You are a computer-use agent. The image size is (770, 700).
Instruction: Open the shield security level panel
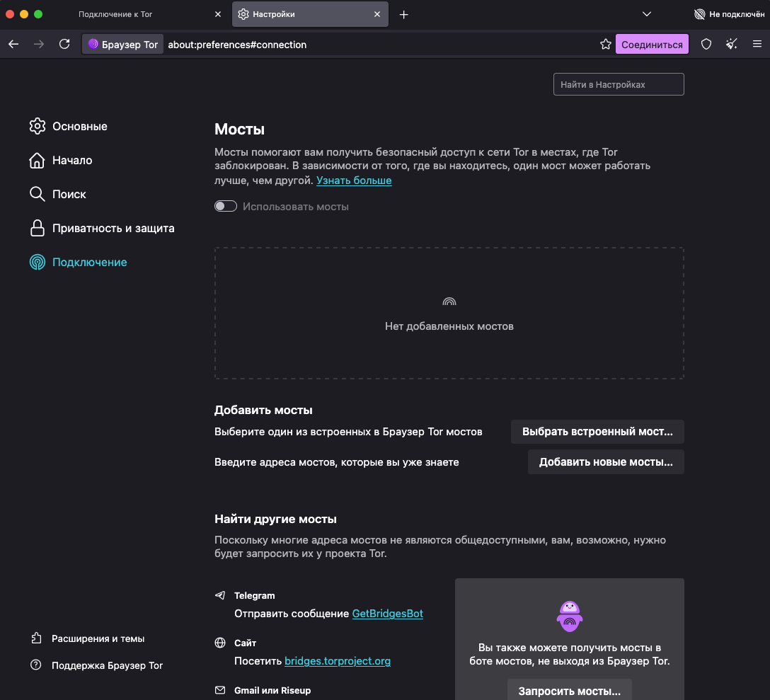click(706, 43)
